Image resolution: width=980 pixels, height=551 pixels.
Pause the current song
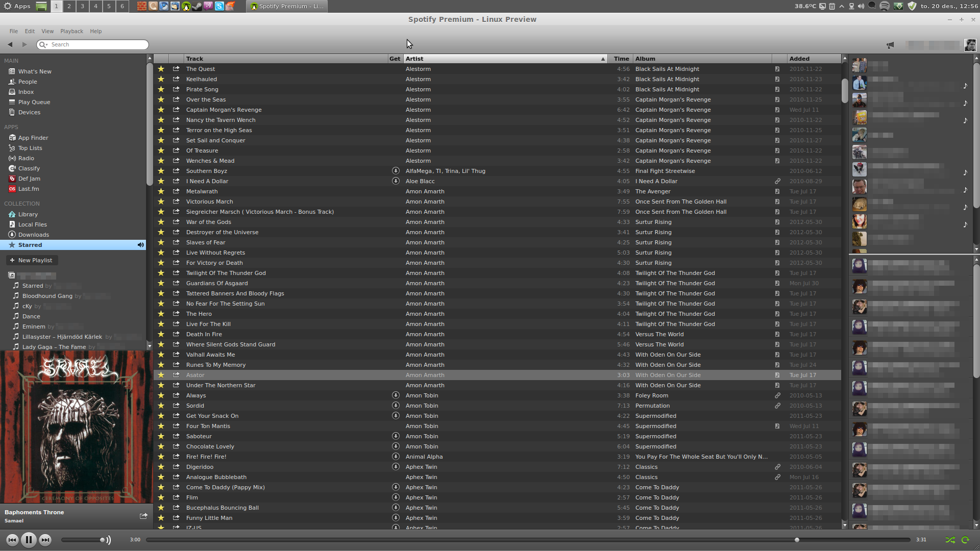29,540
